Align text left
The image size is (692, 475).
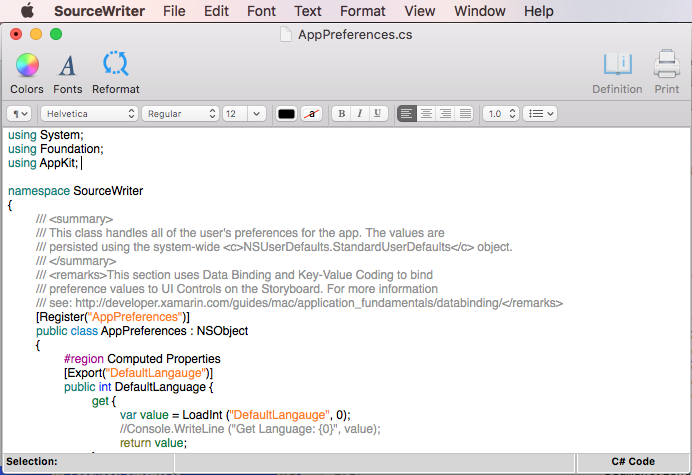click(x=407, y=114)
